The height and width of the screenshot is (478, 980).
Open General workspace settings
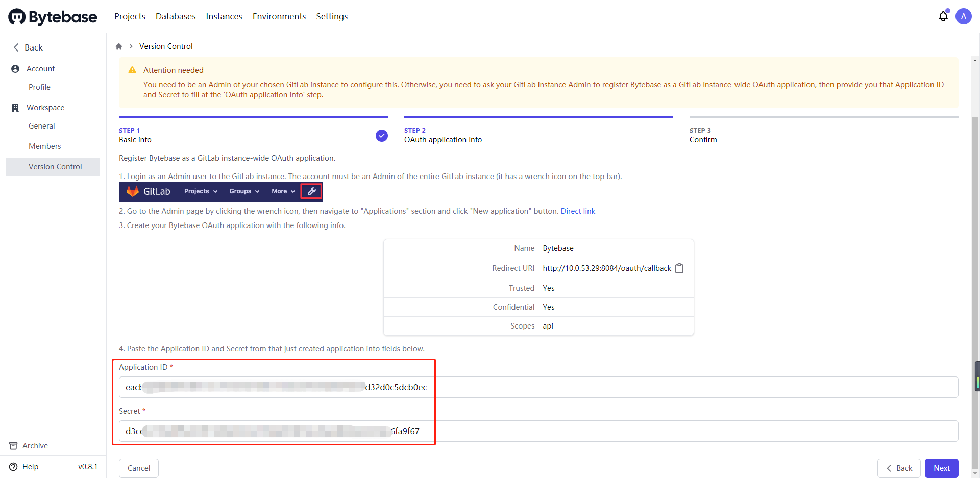click(x=42, y=126)
